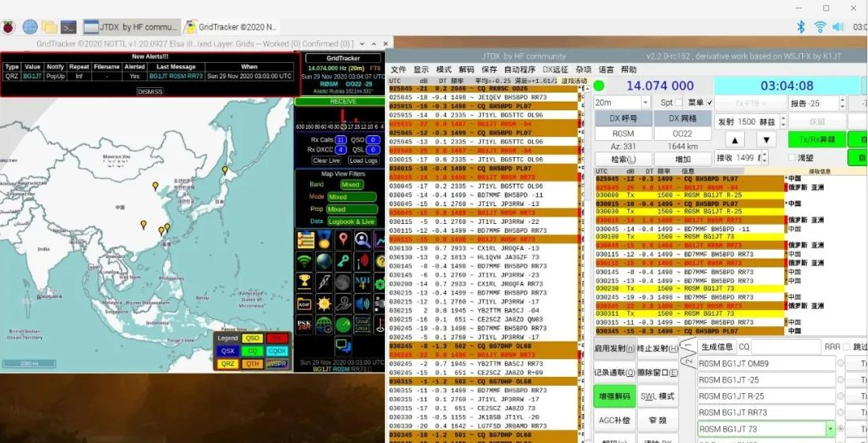Adjust the 报告 -25 report stepper

(842, 103)
